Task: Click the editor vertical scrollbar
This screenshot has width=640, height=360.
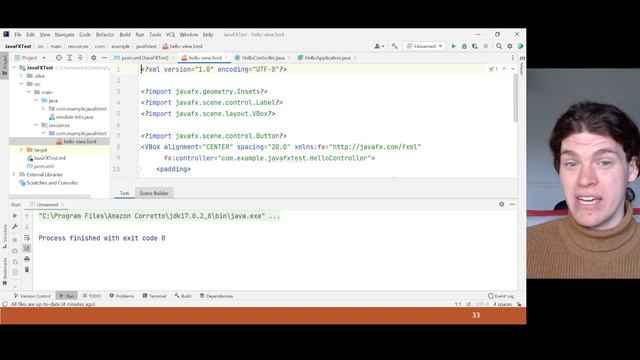Action: [x=516, y=98]
